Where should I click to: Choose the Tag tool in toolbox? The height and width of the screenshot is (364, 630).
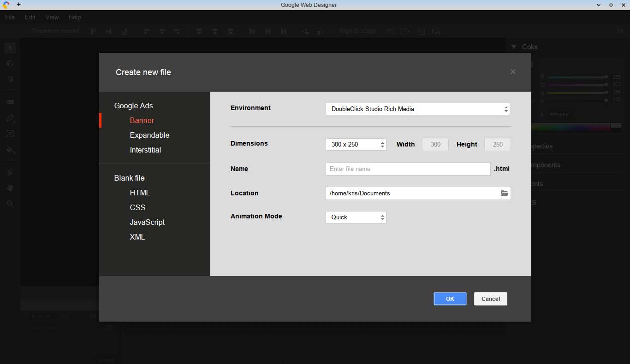[10, 102]
